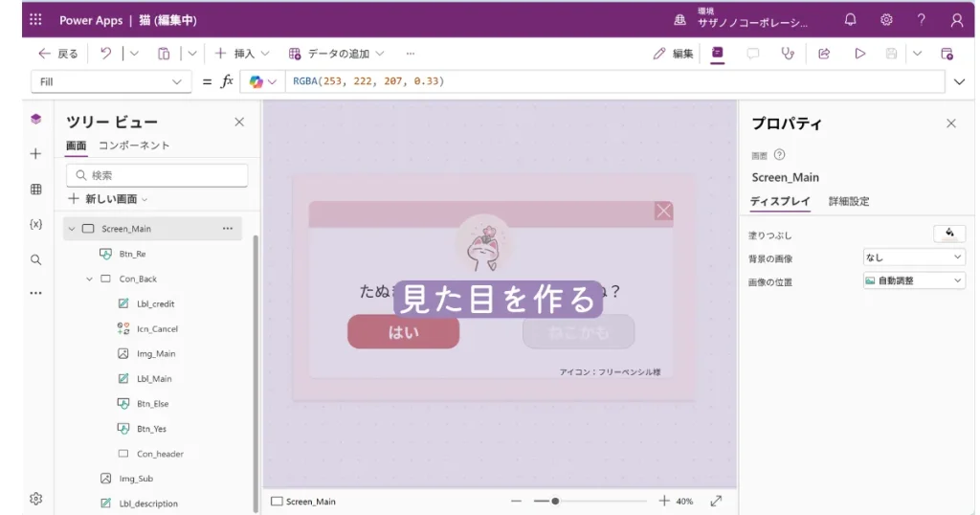Click the tree view 検索 field
Viewport: 980px width, 515px height.
(x=158, y=175)
